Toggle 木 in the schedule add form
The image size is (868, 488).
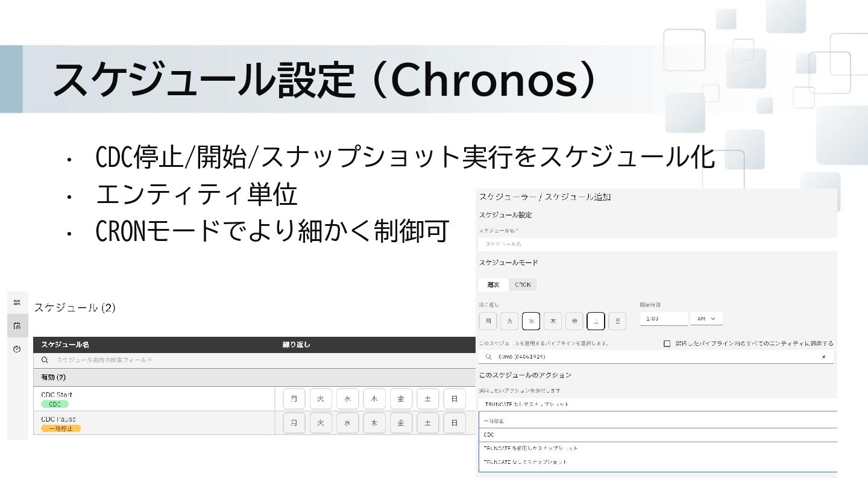553,321
